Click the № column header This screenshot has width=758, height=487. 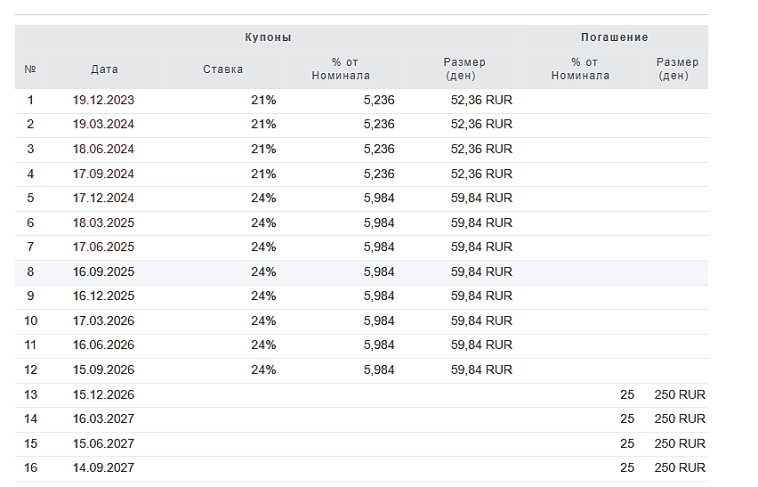click(30, 69)
